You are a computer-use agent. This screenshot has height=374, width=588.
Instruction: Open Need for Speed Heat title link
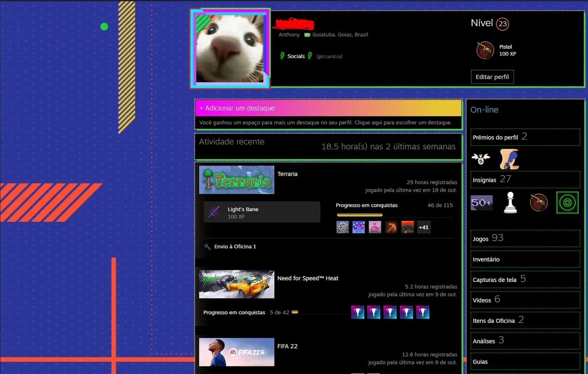(x=308, y=278)
